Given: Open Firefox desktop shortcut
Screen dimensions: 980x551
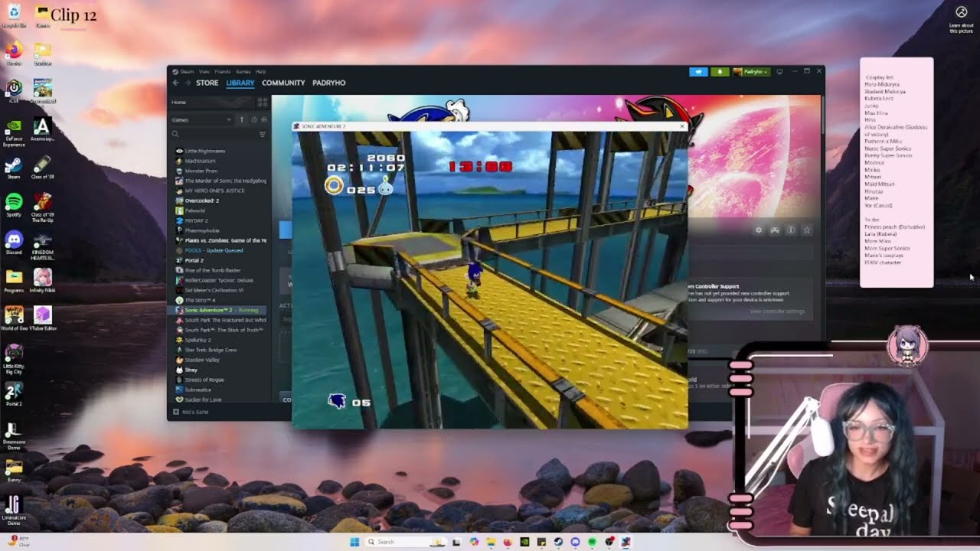Looking at the screenshot, I should (14, 54).
